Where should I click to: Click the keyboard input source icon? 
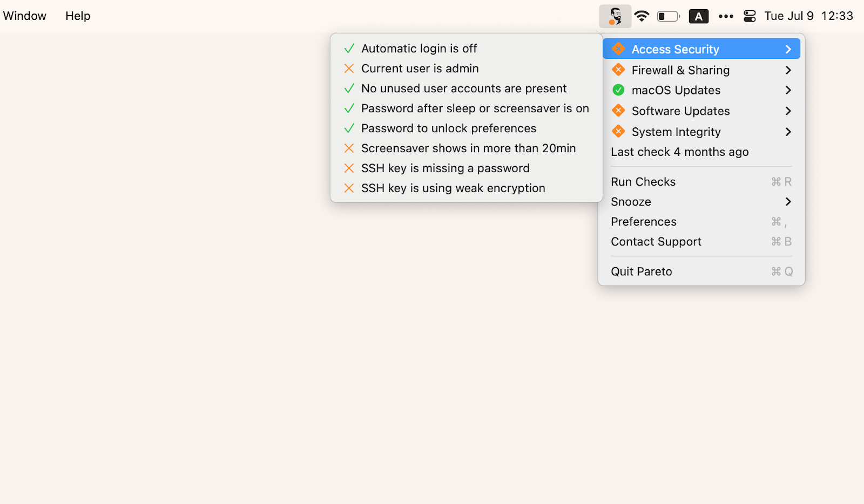pos(699,16)
